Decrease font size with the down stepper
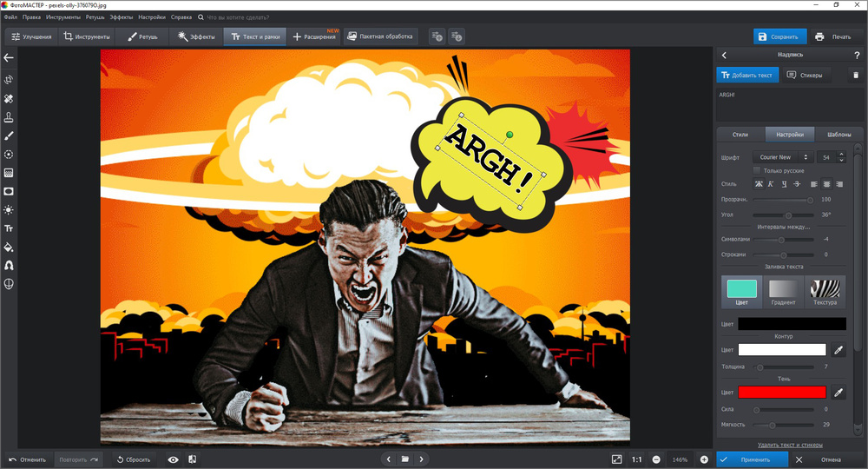Viewport: 868px width, 469px height. coord(841,160)
